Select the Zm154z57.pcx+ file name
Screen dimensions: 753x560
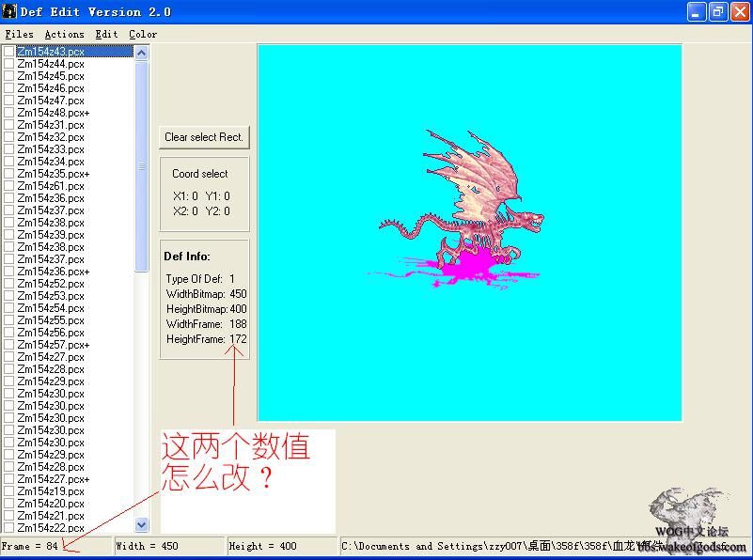54,345
